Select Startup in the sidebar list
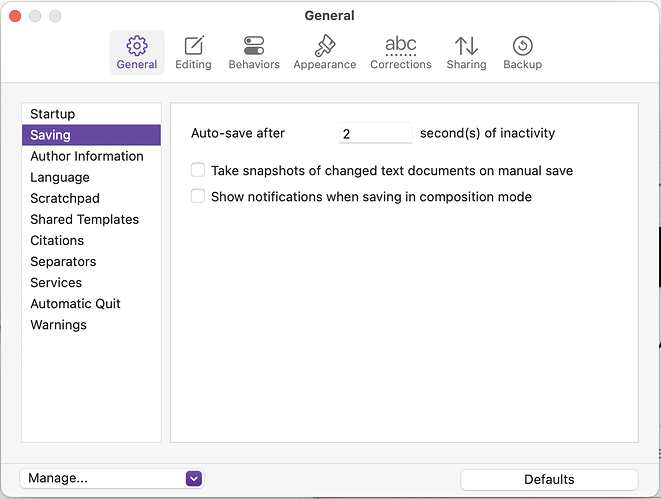 point(91,114)
